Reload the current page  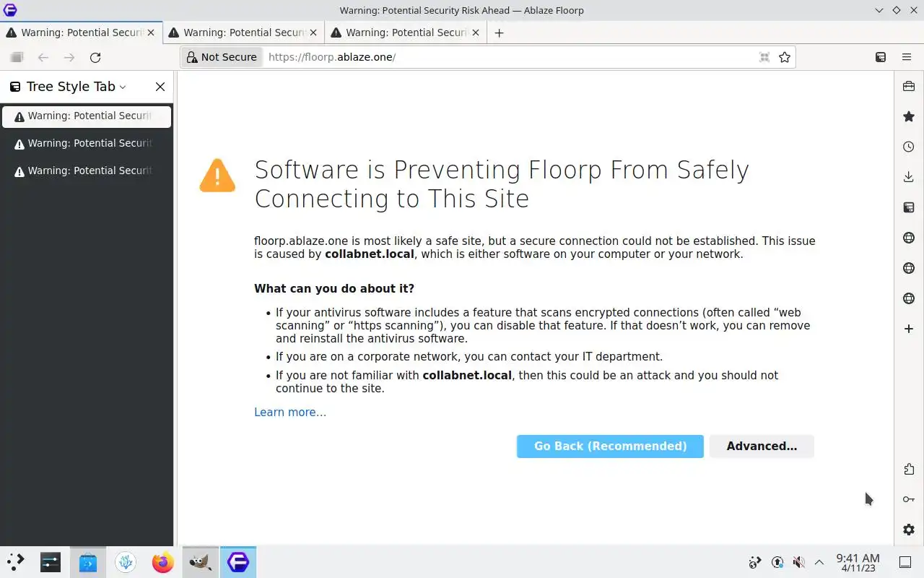[x=95, y=57]
